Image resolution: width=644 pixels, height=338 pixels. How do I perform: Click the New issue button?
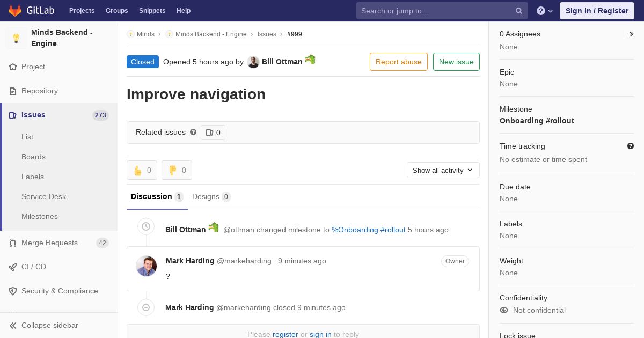point(456,62)
